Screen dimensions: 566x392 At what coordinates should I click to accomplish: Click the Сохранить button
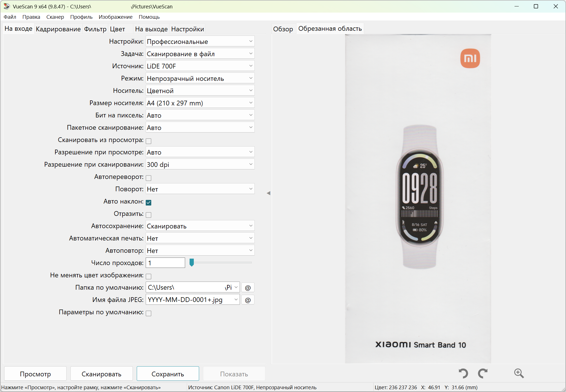click(168, 374)
